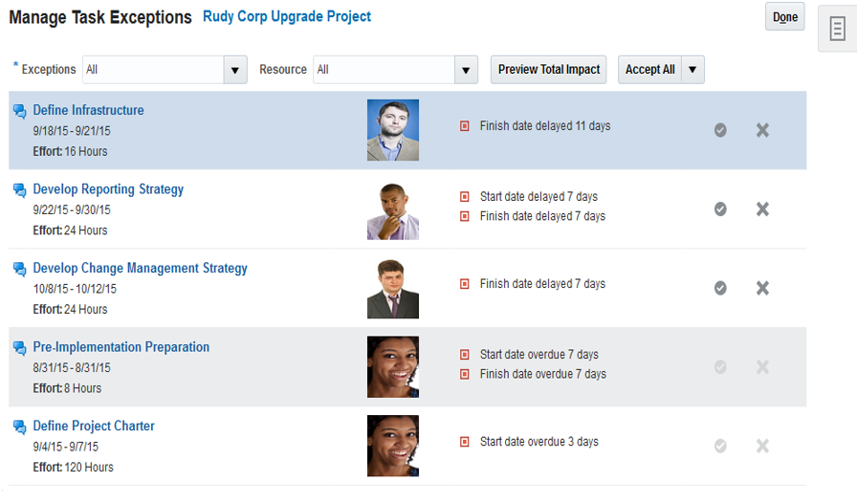Click comment icon beside Define Infrastructure

tap(19, 111)
